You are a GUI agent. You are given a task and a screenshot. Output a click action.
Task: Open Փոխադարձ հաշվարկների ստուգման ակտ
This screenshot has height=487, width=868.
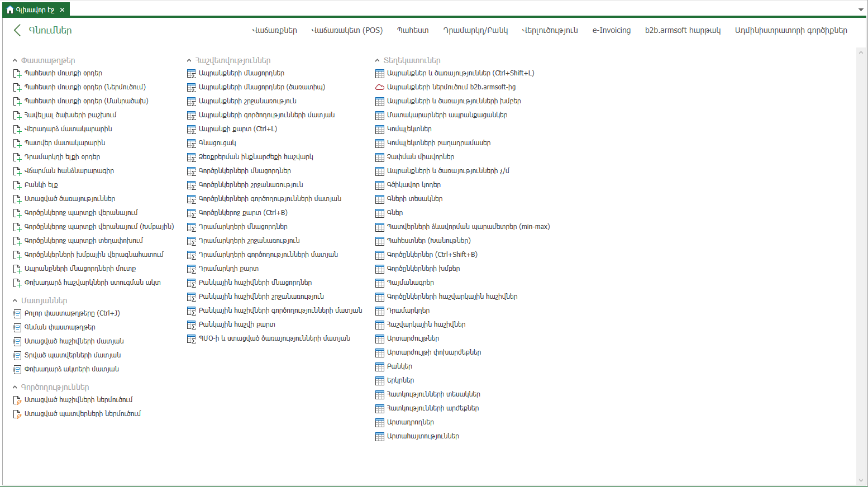93,283
